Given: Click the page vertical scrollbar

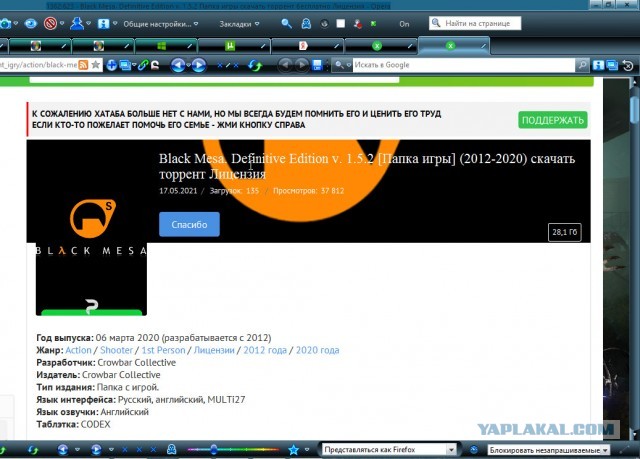Looking at the screenshot, I should pyautogui.click(x=634, y=257).
